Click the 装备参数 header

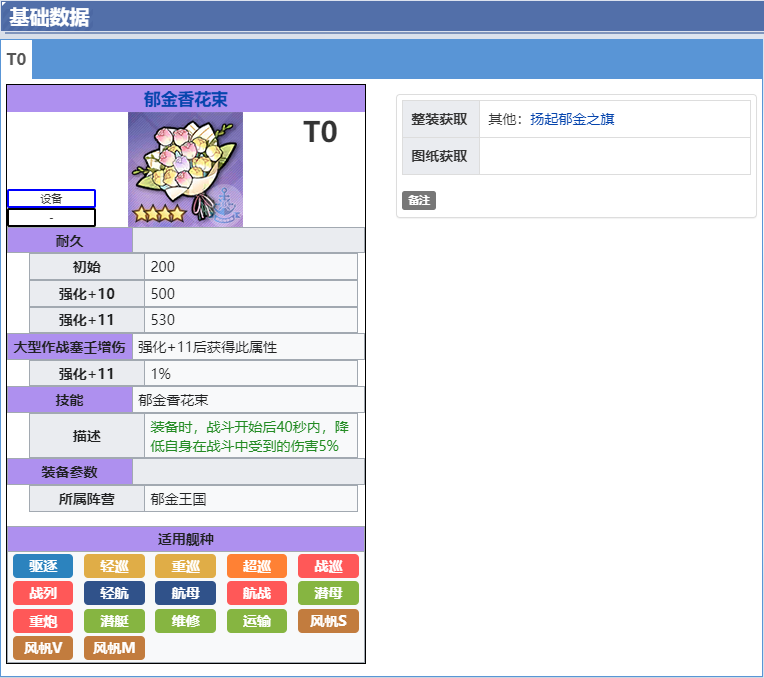click(x=70, y=472)
